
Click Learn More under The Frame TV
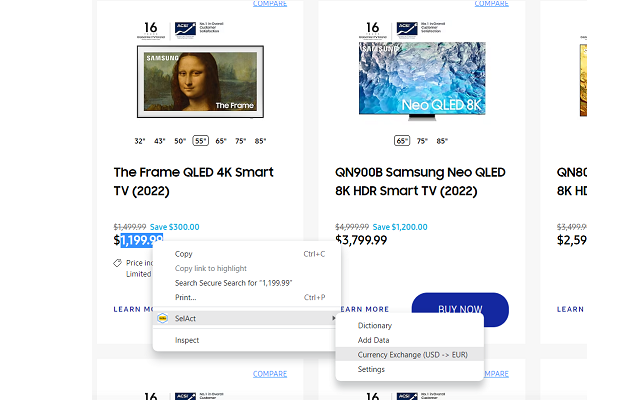(x=133, y=309)
